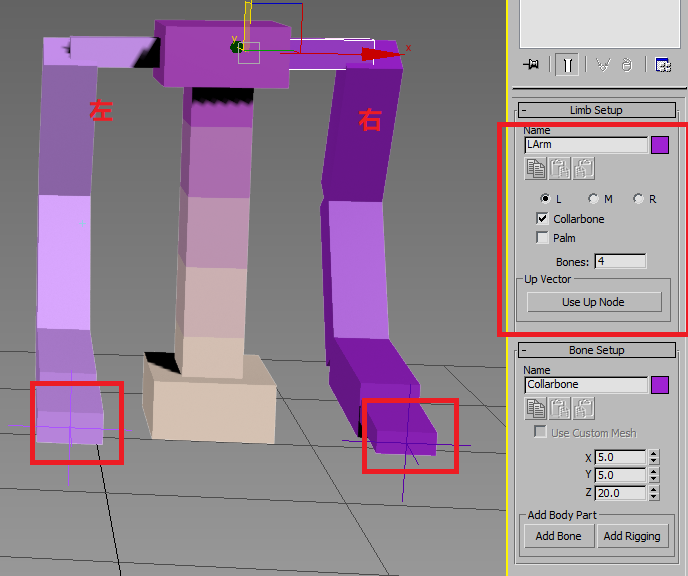Decrease Y value with spinner down arrow
This screenshot has height=576, width=688.
(x=654, y=479)
